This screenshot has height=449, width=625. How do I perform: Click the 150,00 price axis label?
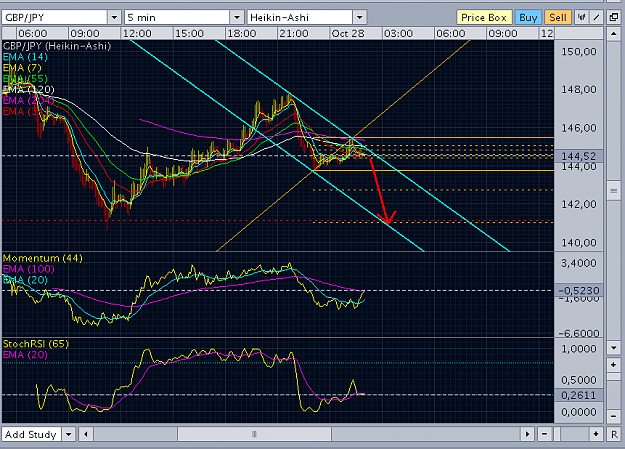579,51
